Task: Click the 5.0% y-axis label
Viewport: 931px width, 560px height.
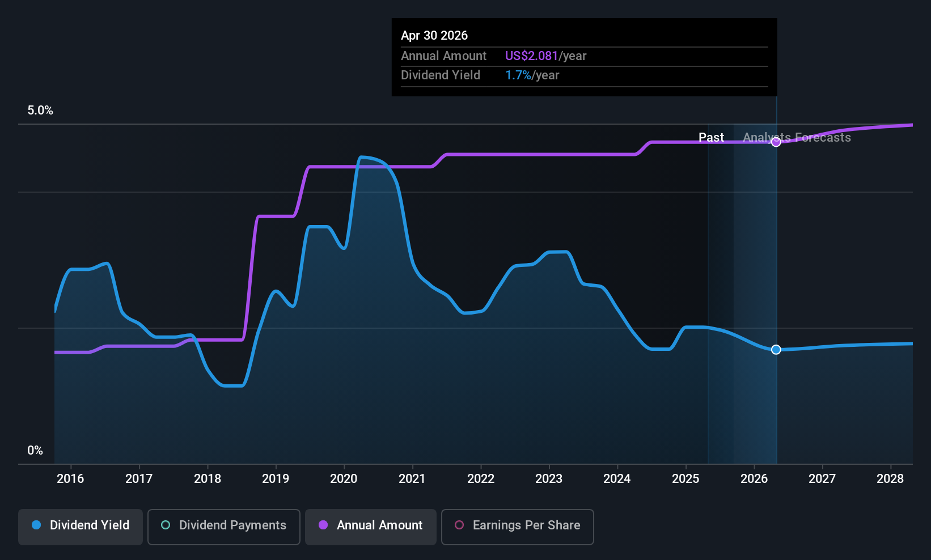Action: [40, 111]
